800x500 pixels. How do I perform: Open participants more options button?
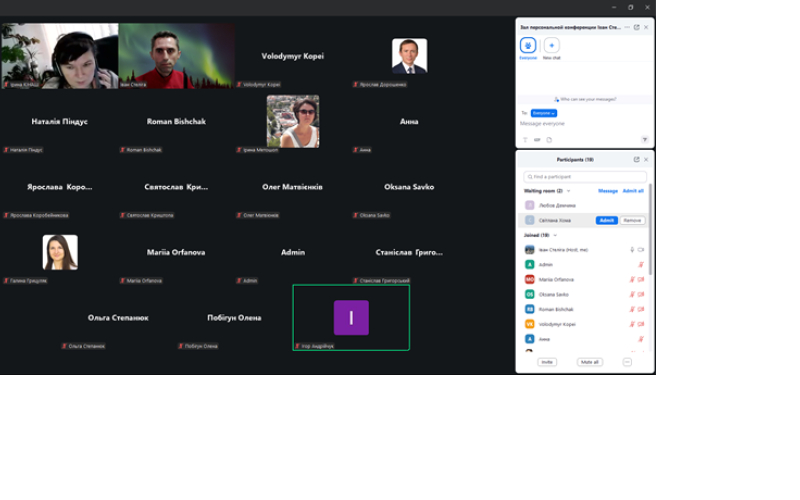tap(627, 362)
